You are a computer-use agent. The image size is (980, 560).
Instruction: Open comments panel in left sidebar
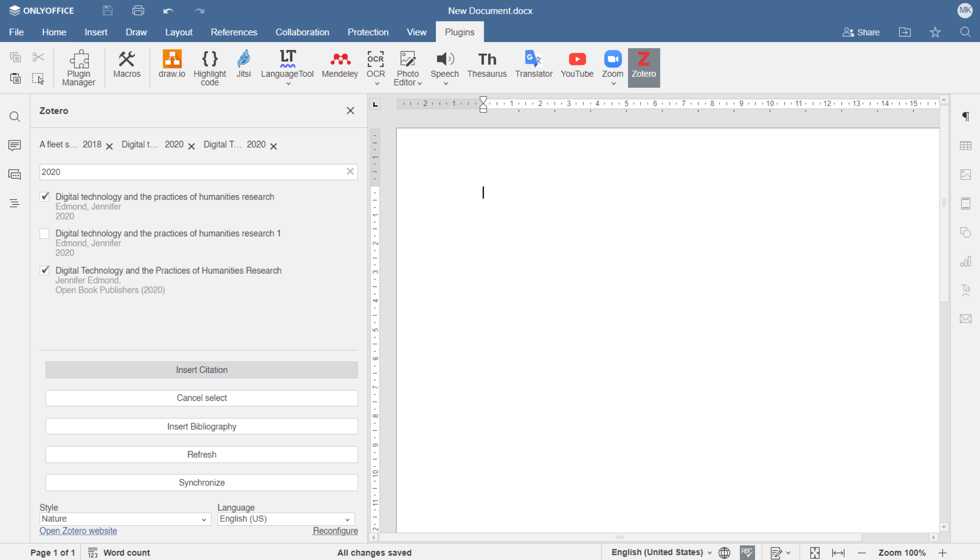tap(15, 145)
